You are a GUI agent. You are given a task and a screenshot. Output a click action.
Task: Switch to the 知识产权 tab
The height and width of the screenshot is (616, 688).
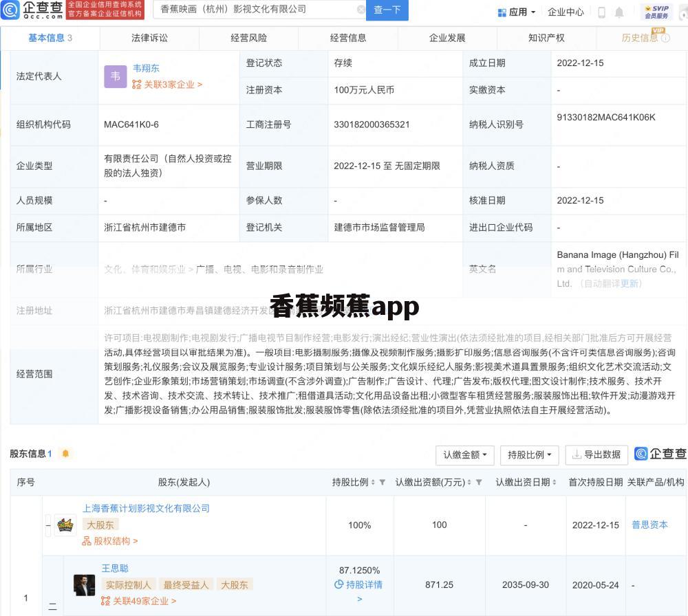click(546, 38)
